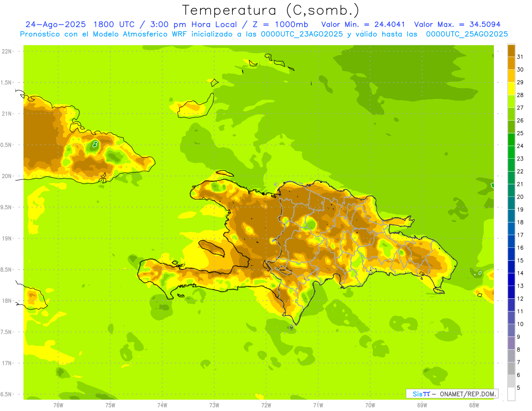532x411 pixels.
Task: Click the colorbar label "30"
Action: click(x=520, y=70)
